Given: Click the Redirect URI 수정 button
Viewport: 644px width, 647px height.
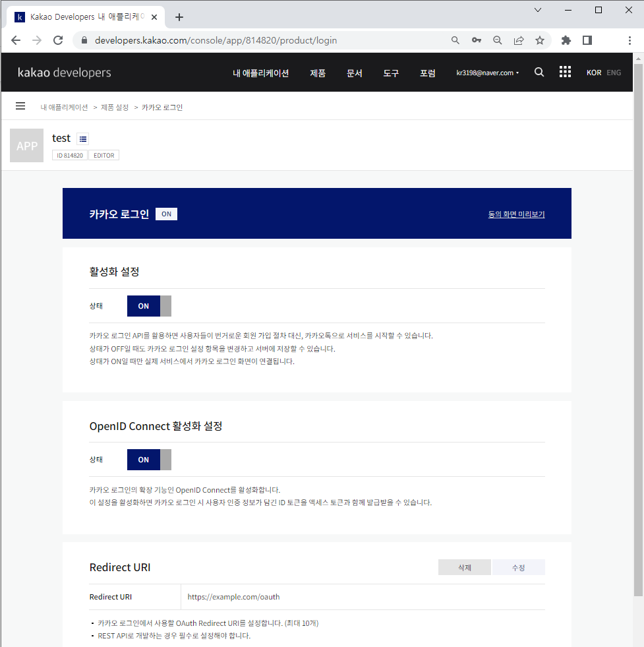Looking at the screenshot, I should (x=518, y=567).
